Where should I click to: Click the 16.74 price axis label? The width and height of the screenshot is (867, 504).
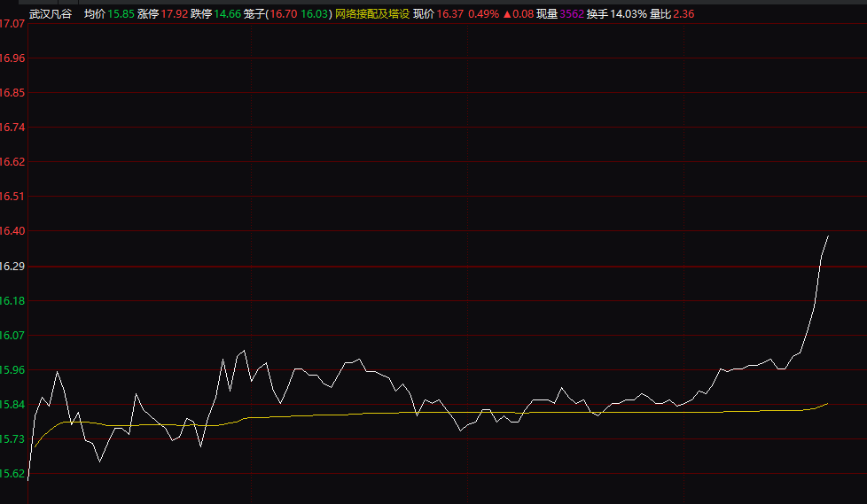pyautogui.click(x=12, y=128)
